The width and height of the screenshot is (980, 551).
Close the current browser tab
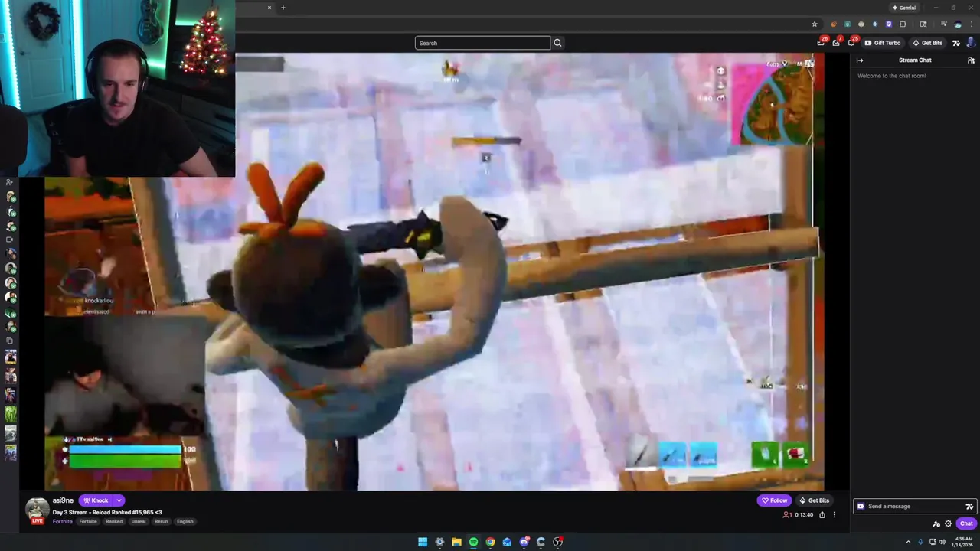[269, 8]
